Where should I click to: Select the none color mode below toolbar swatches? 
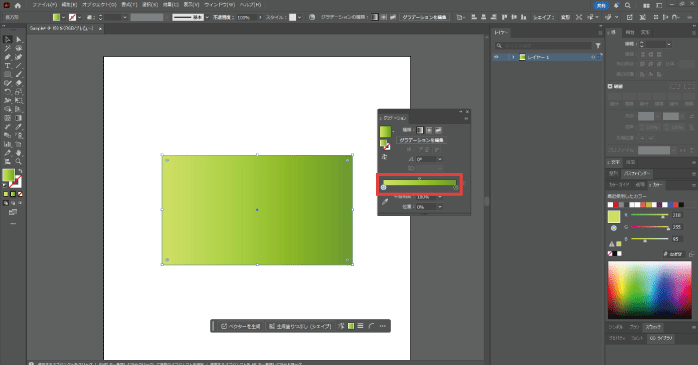click(x=20, y=194)
